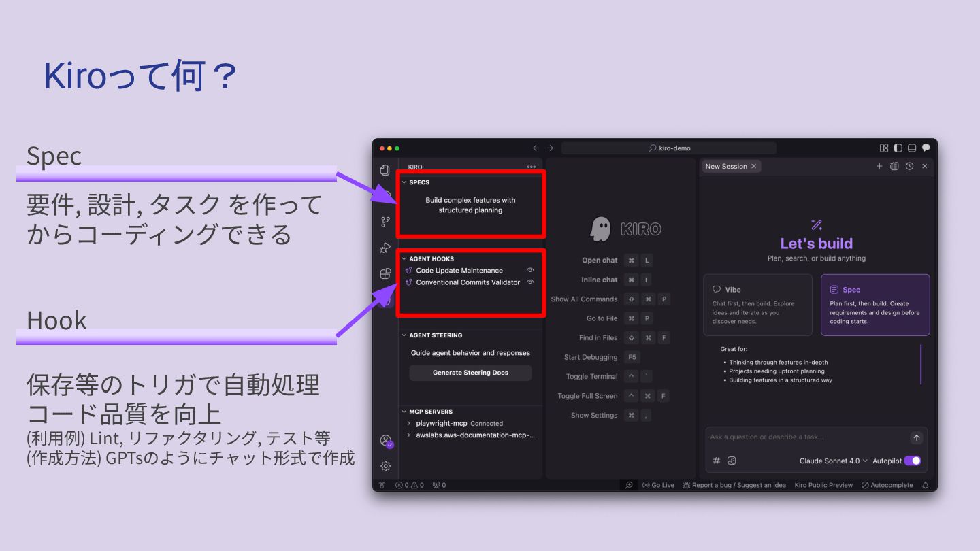Open the Code Update Maintenance hook
980x551 pixels.
[x=459, y=271]
